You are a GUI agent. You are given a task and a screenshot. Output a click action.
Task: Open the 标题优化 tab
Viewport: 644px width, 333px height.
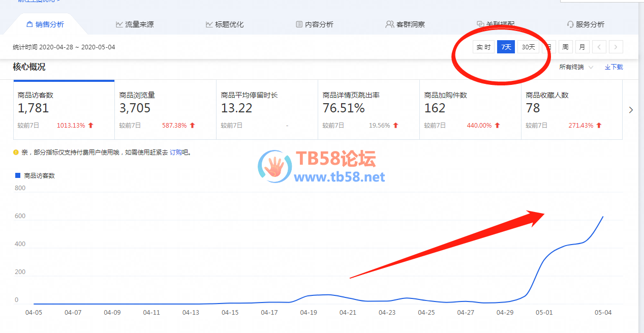tap(224, 24)
